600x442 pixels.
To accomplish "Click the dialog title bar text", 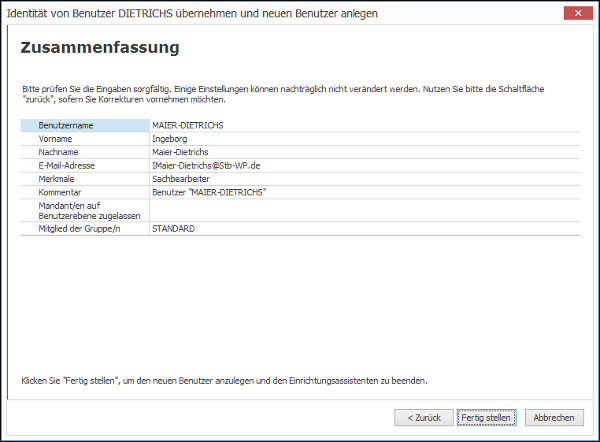I will (x=192, y=13).
